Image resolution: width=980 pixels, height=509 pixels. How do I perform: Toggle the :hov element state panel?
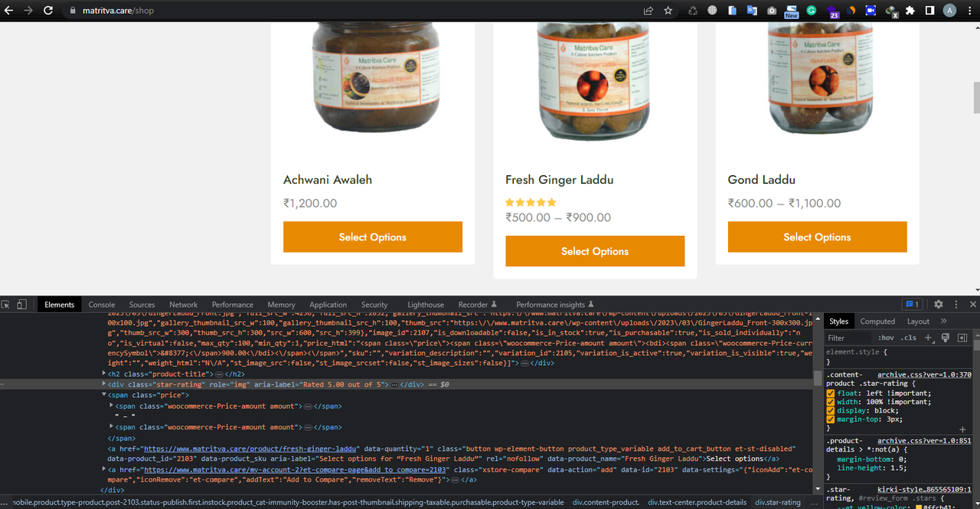[x=886, y=338]
